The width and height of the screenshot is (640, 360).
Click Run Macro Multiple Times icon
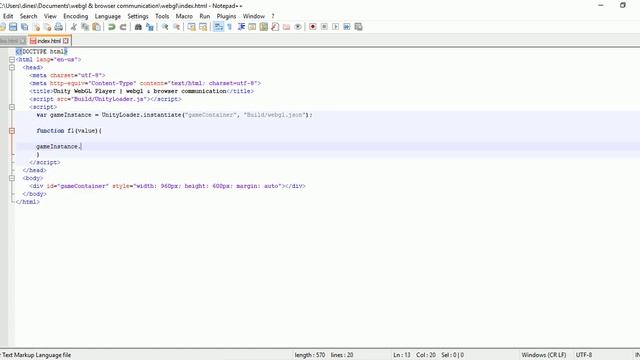[347, 27]
